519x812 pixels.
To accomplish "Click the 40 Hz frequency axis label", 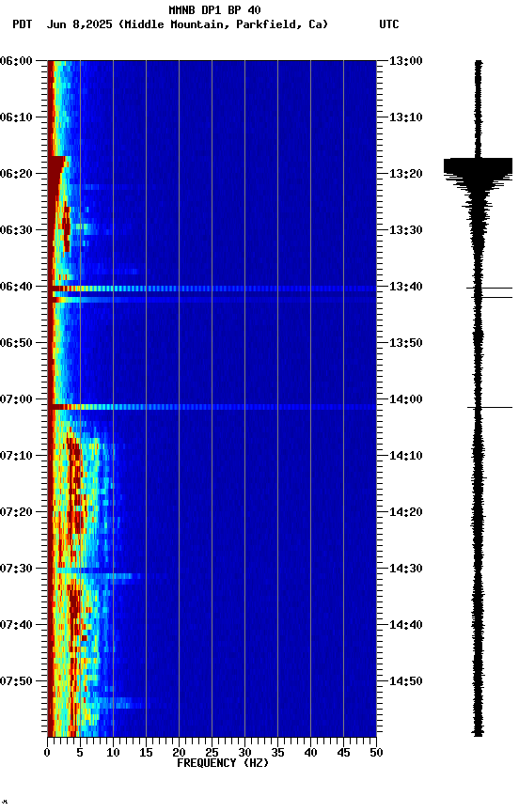I will click(x=311, y=753).
